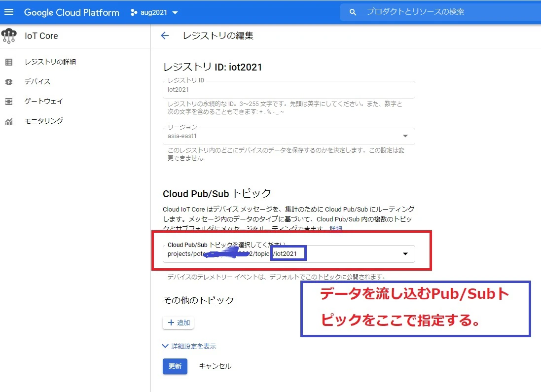Viewport: 541px width, 392px height.
Task: Open the hamburger navigation menu
Action: click(8, 12)
